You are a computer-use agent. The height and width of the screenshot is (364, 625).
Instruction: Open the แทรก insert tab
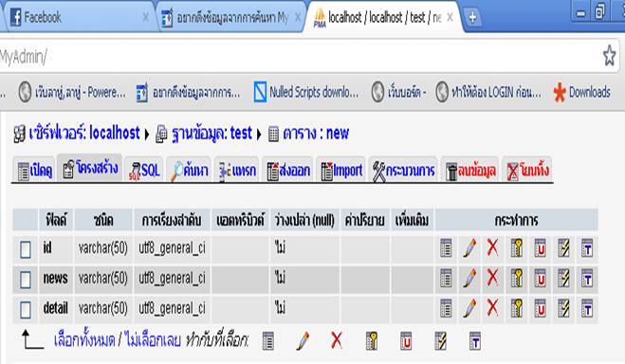pos(237,171)
